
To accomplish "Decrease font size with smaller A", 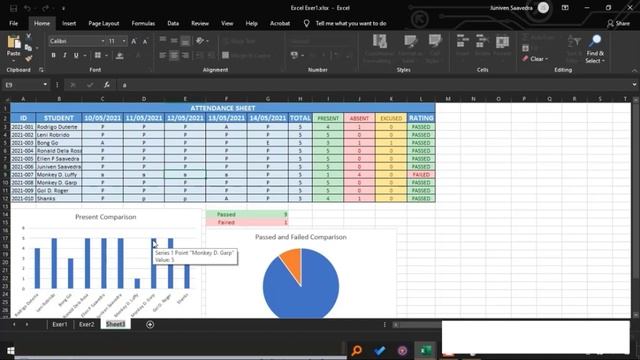I will pos(145,41).
